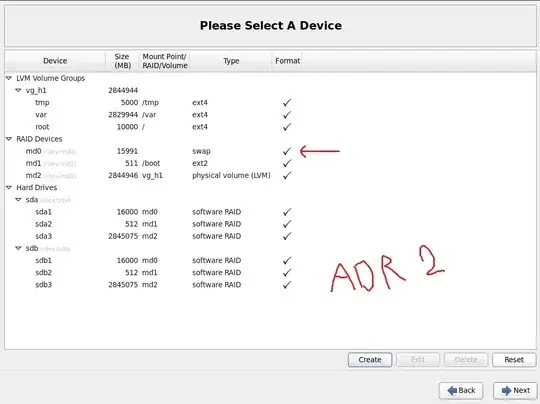Toggle format checkmark for md0 swap
The image size is (540, 404).
point(287,151)
